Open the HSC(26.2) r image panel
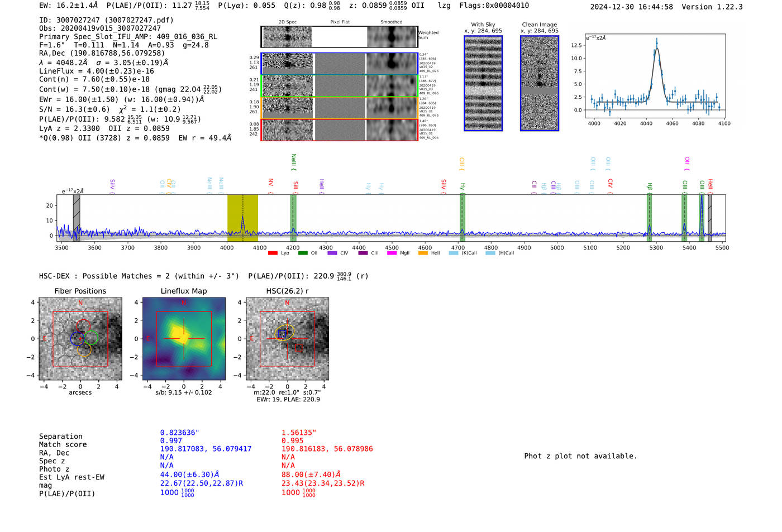Viewport: 782px width, 532px height. click(287, 339)
